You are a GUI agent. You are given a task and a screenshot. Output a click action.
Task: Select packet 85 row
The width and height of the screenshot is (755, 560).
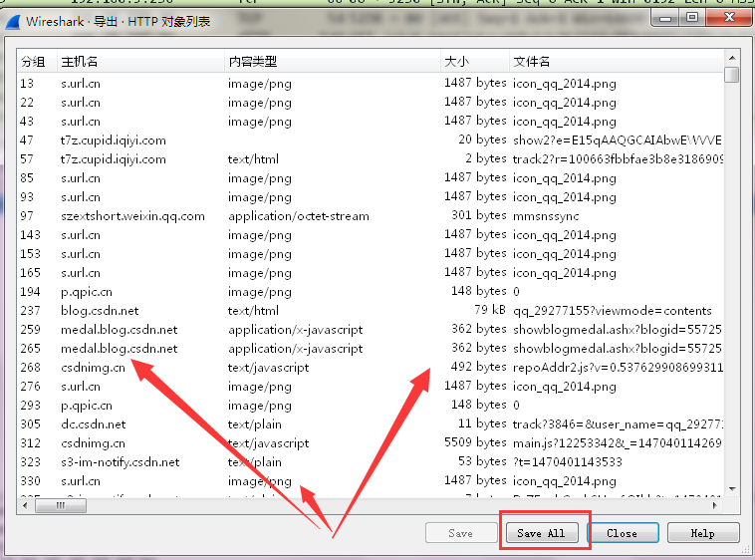pyautogui.click(x=370, y=178)
